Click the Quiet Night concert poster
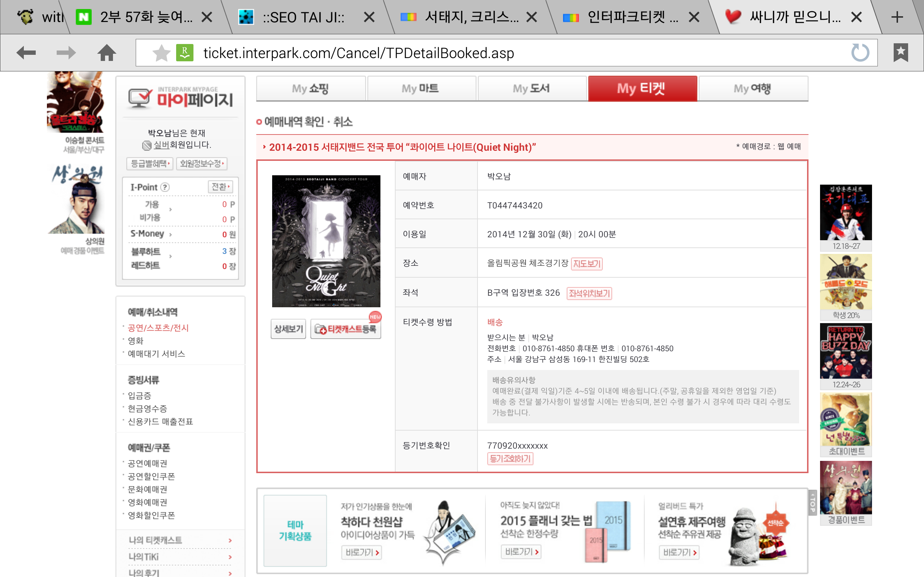 326,241
